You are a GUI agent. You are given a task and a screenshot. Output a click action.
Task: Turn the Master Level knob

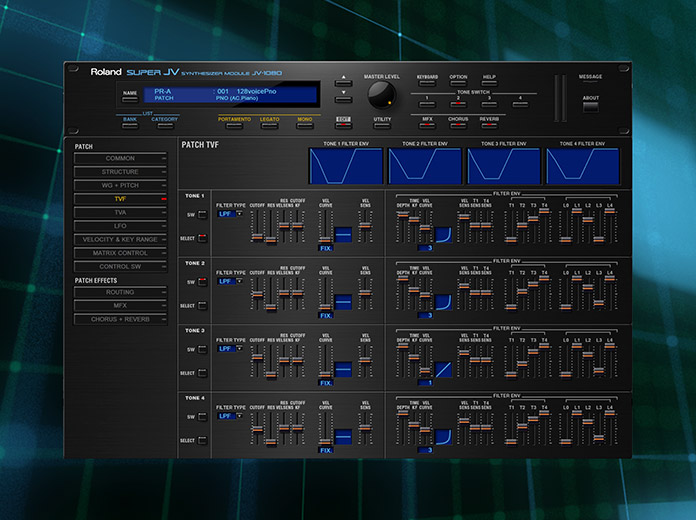coord(382,96)
